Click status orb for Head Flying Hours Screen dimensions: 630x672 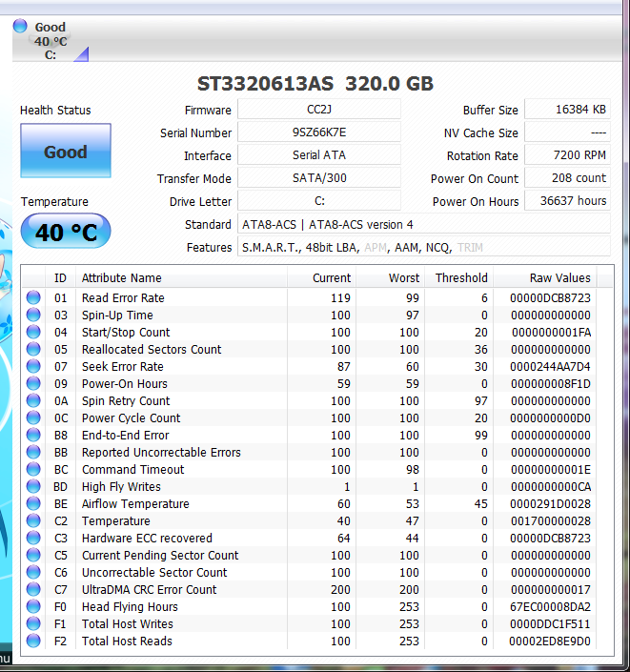pyautogui.click(x=33, y=606)
